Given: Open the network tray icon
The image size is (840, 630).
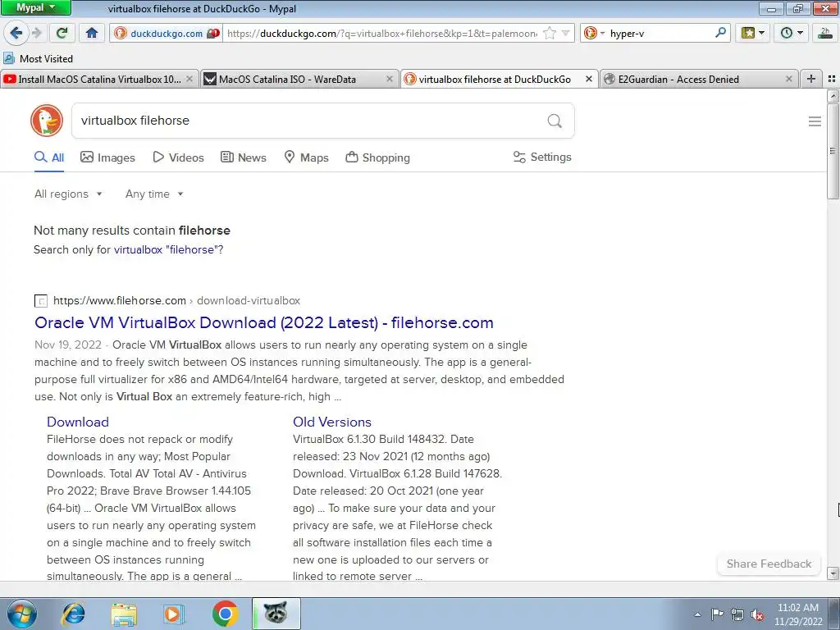Looking at the screenshot, I should (737, 614).
